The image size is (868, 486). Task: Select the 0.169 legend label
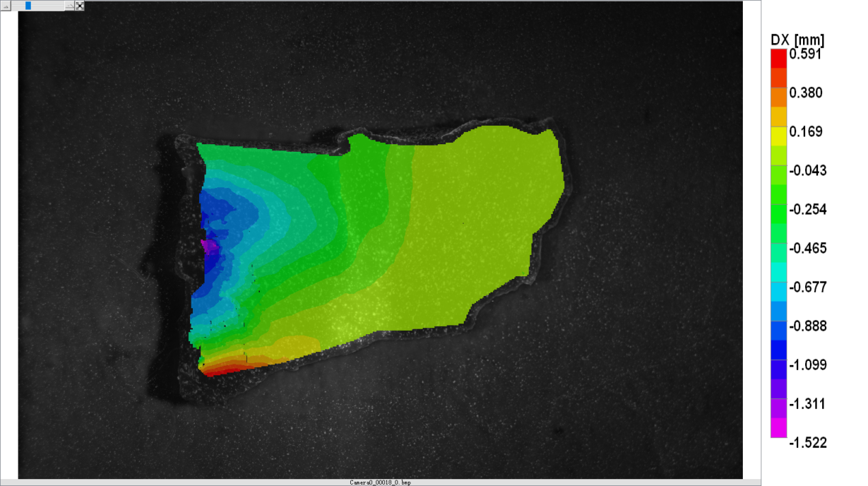[x=806, y=132]
